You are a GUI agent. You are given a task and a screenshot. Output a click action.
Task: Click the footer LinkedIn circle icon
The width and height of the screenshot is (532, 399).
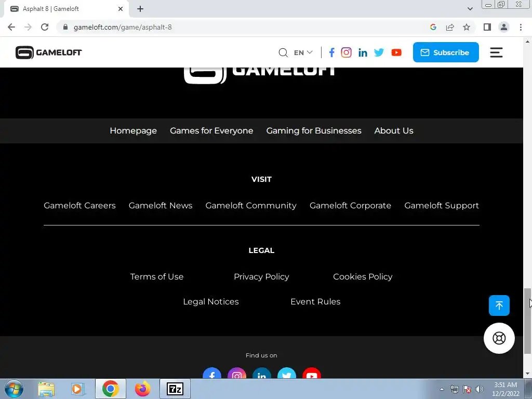coord(262,373)
